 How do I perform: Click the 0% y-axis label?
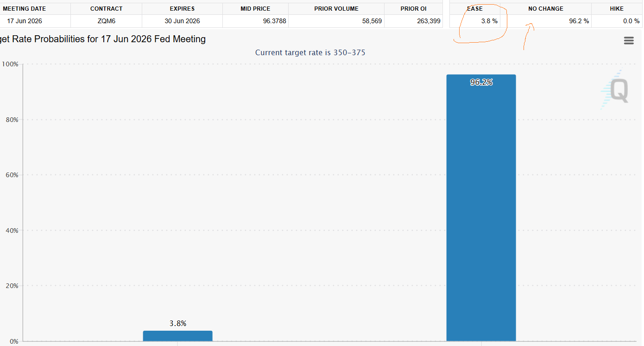pyautogui.click(x=14, y=341)
